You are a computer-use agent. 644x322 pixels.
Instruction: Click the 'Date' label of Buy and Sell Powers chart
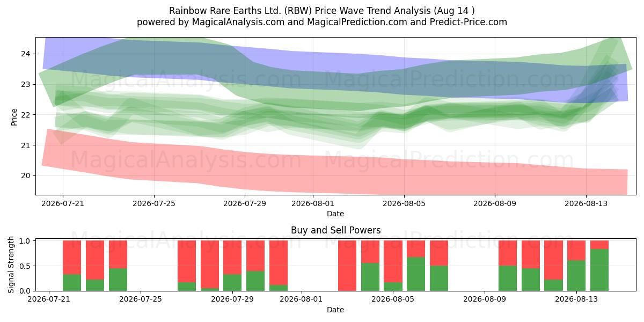point(335,310)
